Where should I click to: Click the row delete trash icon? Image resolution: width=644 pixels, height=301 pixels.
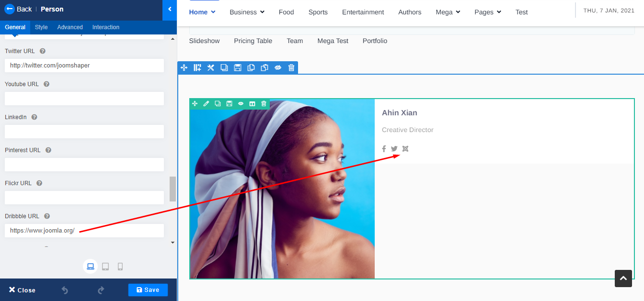(x=291, y=68)
